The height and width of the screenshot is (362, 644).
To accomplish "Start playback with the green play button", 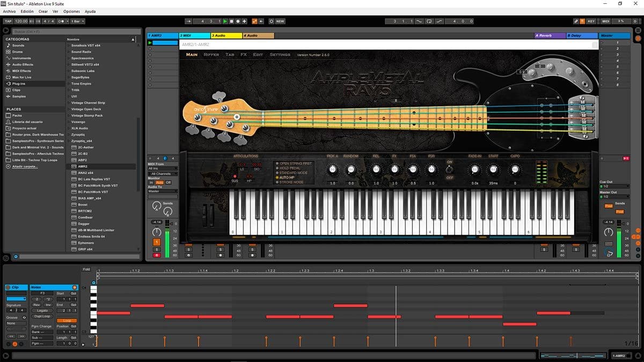I will tap(225, 21).
